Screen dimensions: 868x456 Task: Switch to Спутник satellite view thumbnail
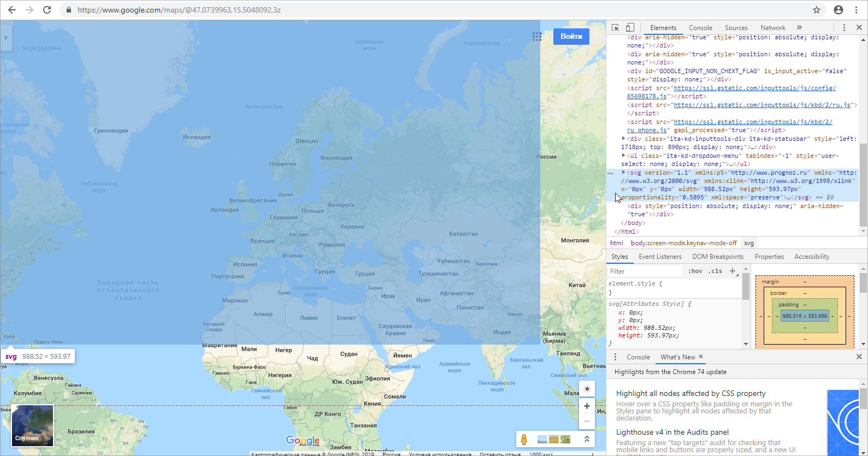(x=33, y=425)
